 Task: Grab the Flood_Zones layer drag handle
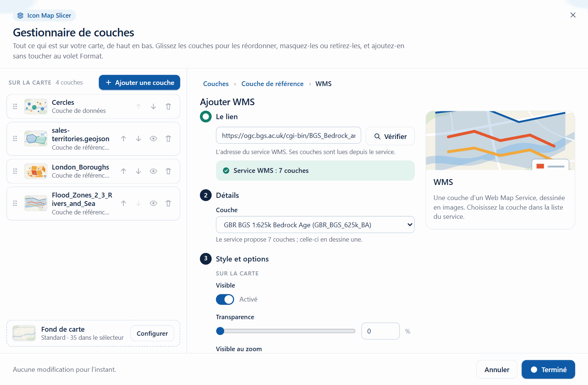15,203
